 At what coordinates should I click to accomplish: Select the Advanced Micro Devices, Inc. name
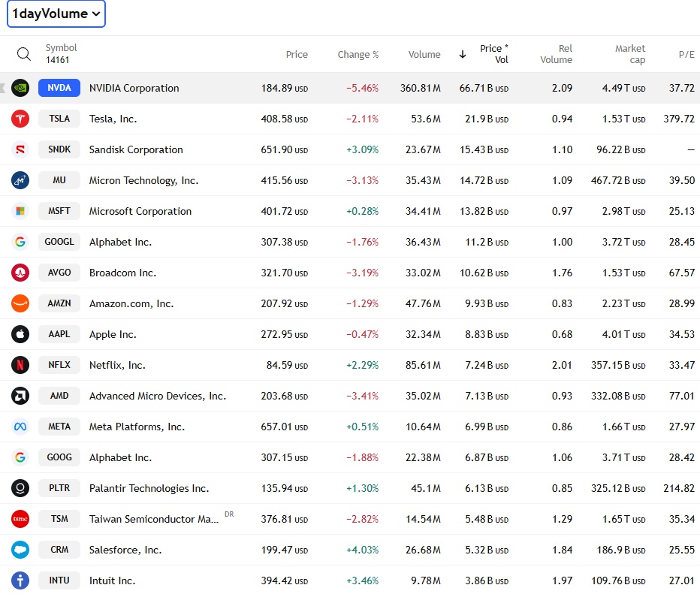(x=158, y=397)
